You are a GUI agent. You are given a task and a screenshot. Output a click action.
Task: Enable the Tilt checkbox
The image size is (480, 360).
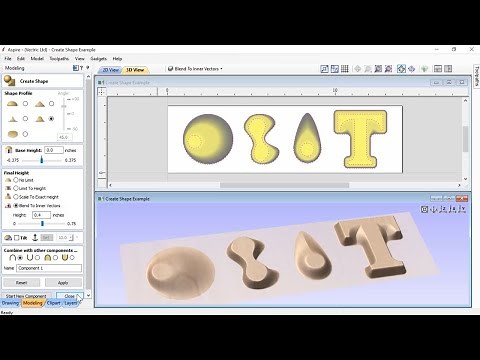17,238
